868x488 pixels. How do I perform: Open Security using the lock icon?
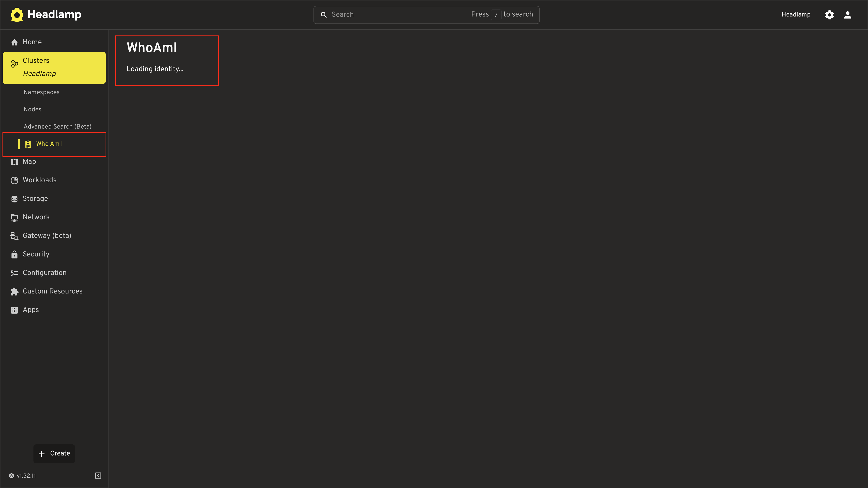(14, 254)
